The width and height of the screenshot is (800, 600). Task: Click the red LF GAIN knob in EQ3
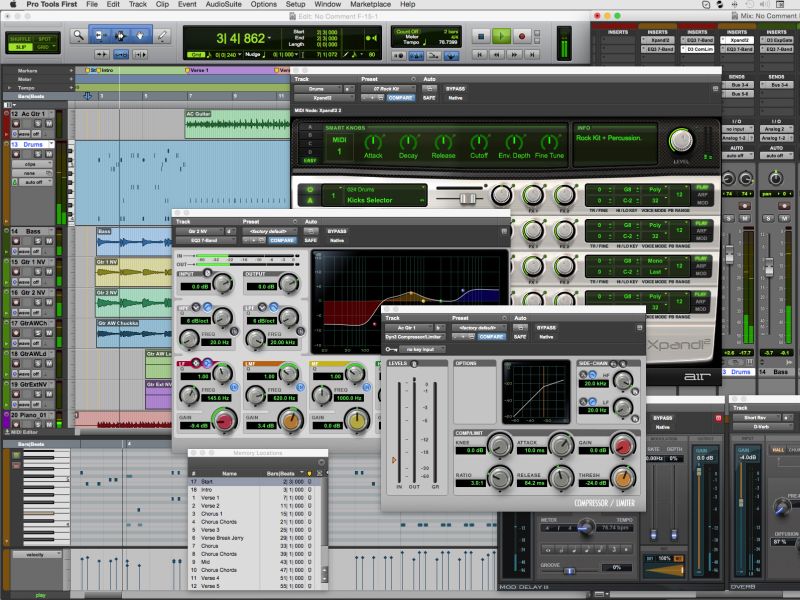[224, 421]
